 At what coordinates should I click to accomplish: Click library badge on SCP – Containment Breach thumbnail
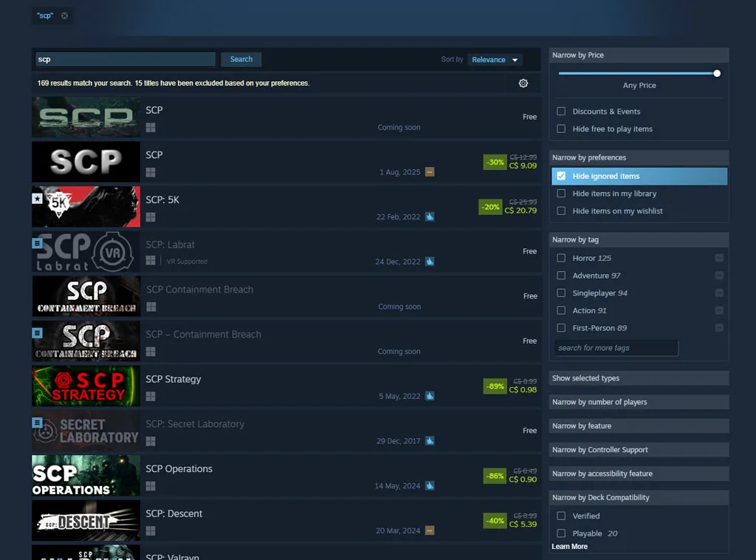click(37, 332)
